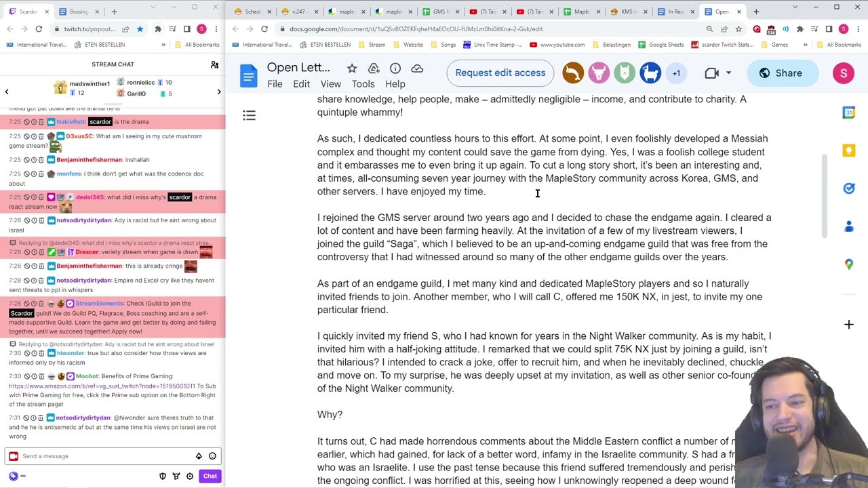This screenshot has height=488, width=868.
Task: Open the Google Sheets bookmark
Action: 660,45
